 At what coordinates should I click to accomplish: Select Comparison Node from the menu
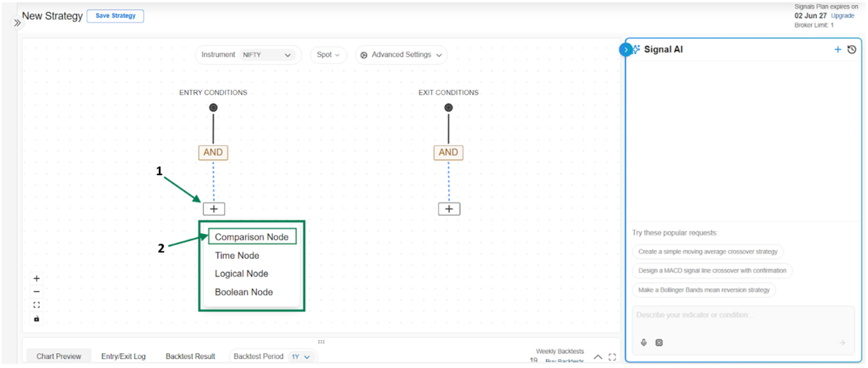[x=252, y=237]
